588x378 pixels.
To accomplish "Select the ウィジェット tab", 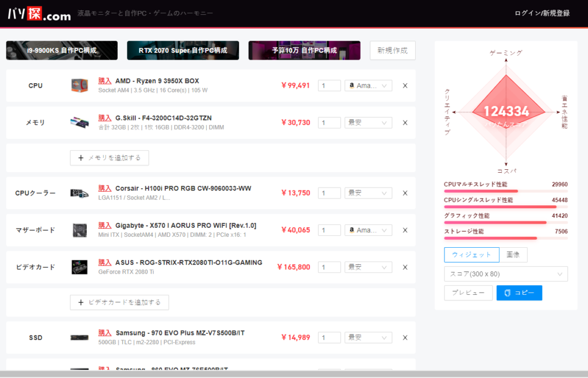I will click(472, 255).
